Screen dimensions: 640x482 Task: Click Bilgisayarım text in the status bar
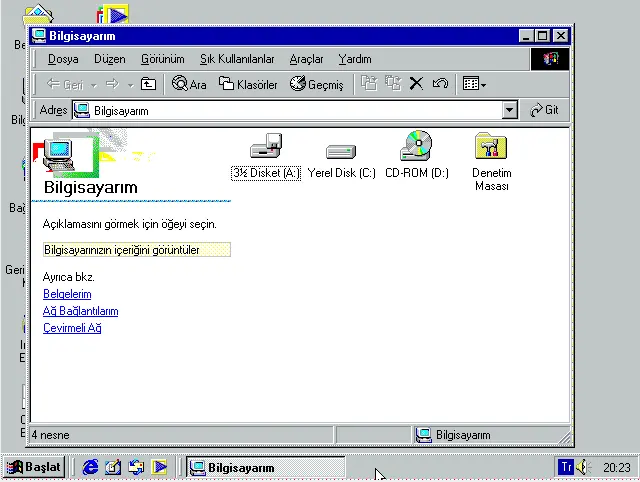click(x=463, y=435)
